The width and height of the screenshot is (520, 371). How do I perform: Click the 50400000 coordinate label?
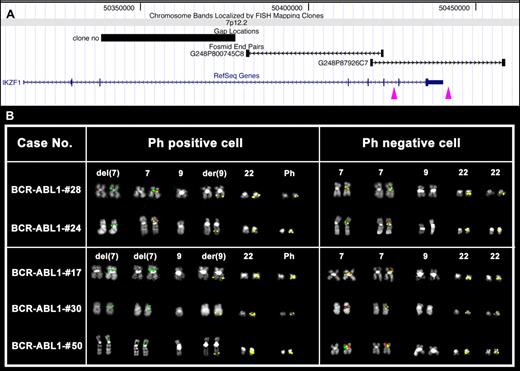[x=287, y=8]
